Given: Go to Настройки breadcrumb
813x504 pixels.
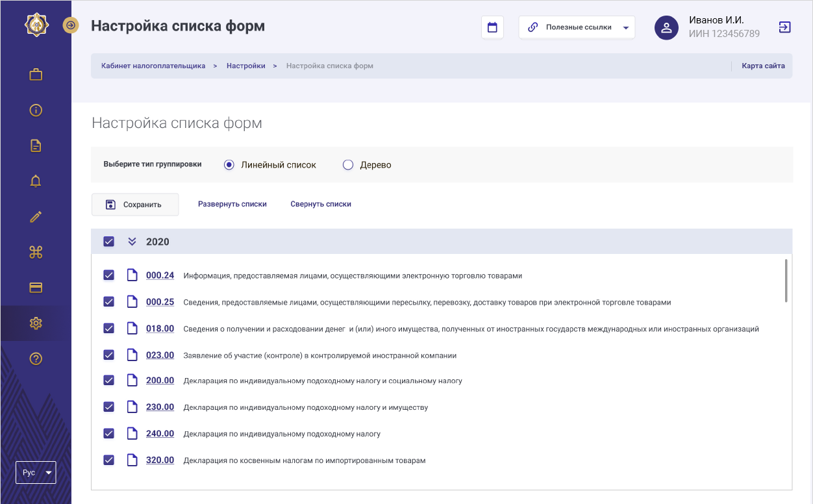Looking at the screenshot, I should [x=246, y=66].
